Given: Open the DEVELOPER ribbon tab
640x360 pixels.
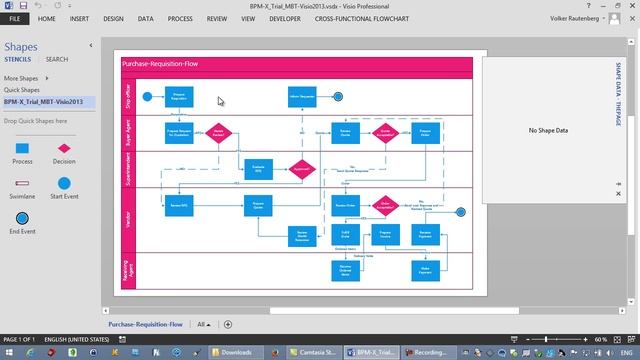Looking at the screenshot, I should (285, 19).
